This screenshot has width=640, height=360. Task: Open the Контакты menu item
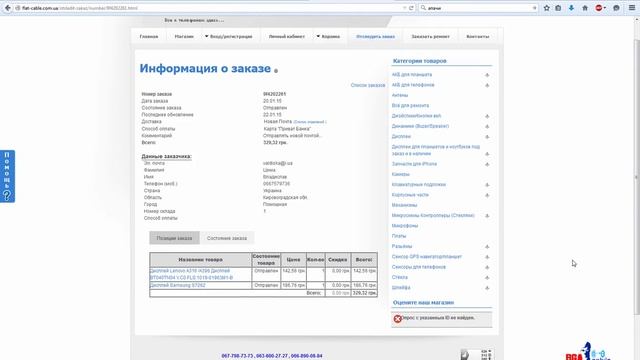point(478,36)
